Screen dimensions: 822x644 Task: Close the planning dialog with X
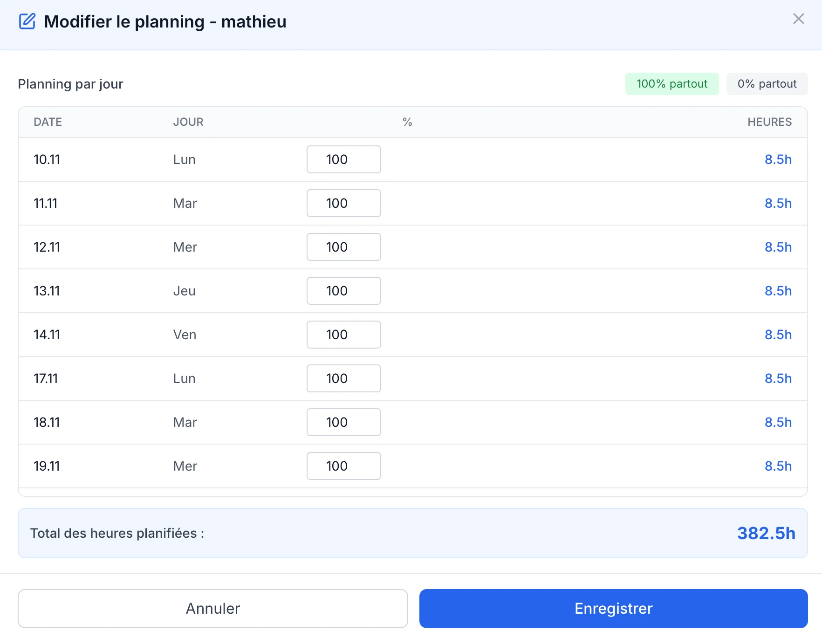tap(798, 19)
